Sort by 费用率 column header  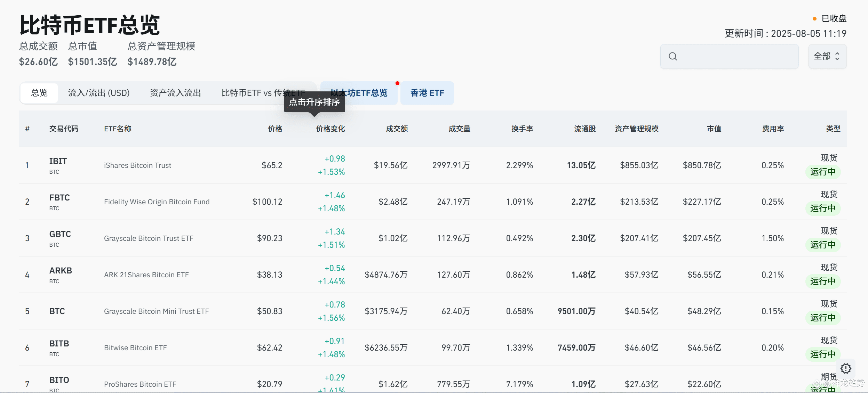click(x=773, y=129)
